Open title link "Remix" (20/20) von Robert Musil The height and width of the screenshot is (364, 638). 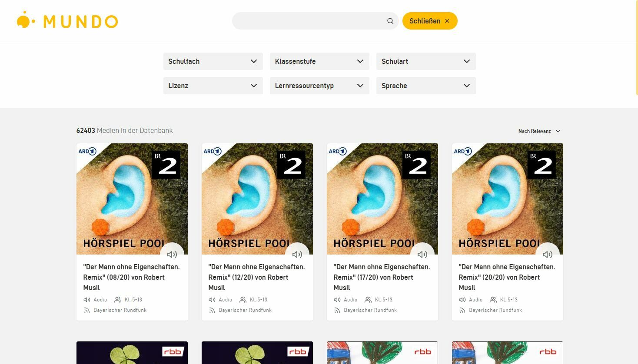(x=507, y=277)
